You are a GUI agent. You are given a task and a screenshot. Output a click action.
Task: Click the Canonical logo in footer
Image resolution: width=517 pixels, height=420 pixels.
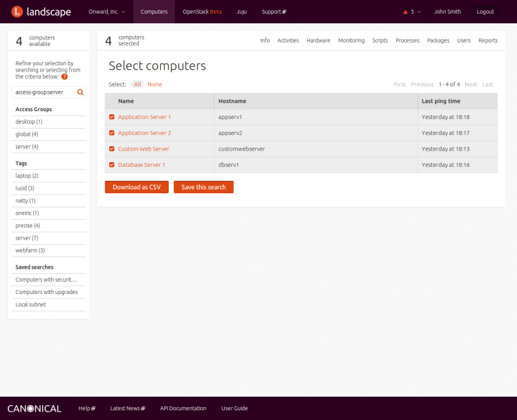pyautogui.click(x=34, y=408)
